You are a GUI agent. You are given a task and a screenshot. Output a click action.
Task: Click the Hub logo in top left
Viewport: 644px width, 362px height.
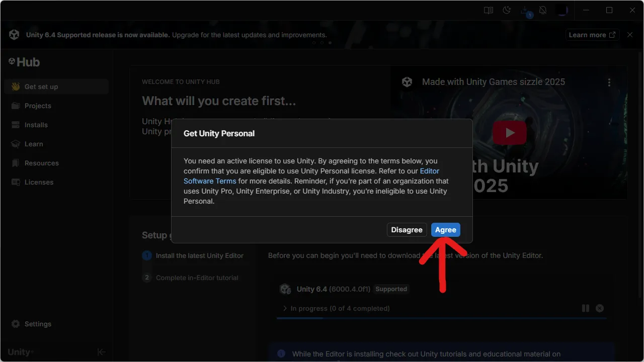[x=24, y=62]
